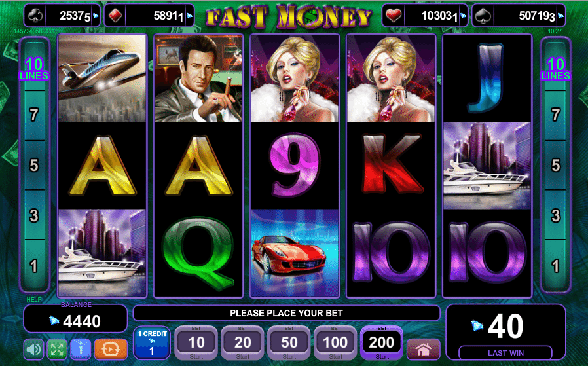The image size is (588, 366).
Task: Start a spin with bet 20
Action: point(243,342)
